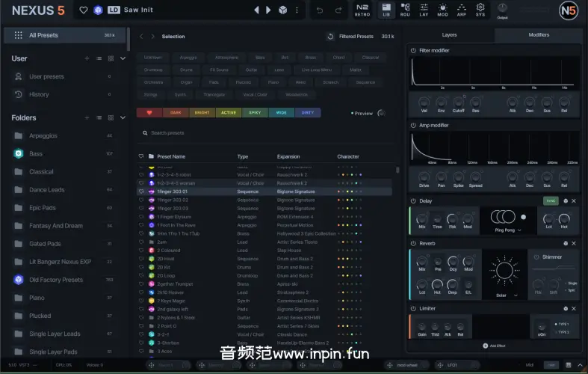588x374 pixels.
Task: Favorite the current preset with the heart icon
Action: [x=84, y=10]
